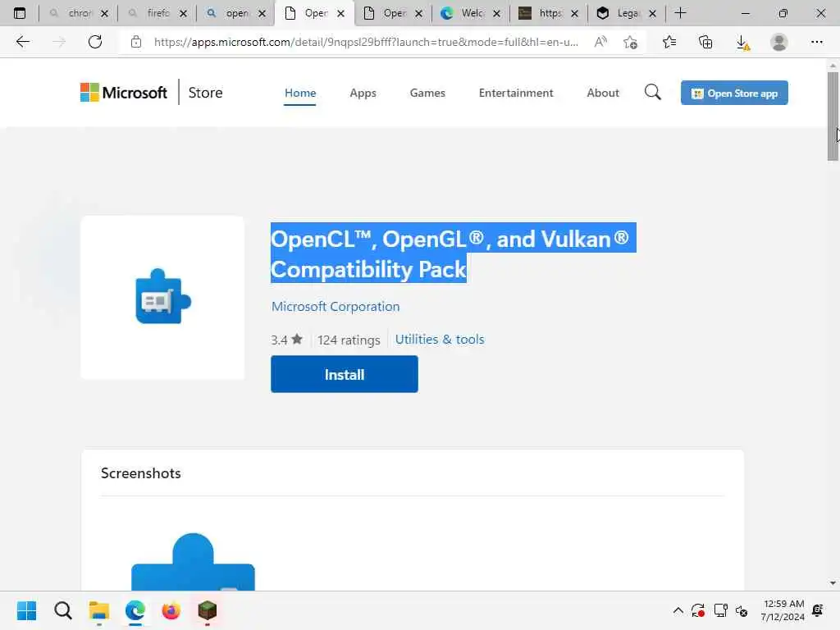Open the Microsoft Corporation publisher link
Screen dimensions: 840x630
click(x=336, y=307)
